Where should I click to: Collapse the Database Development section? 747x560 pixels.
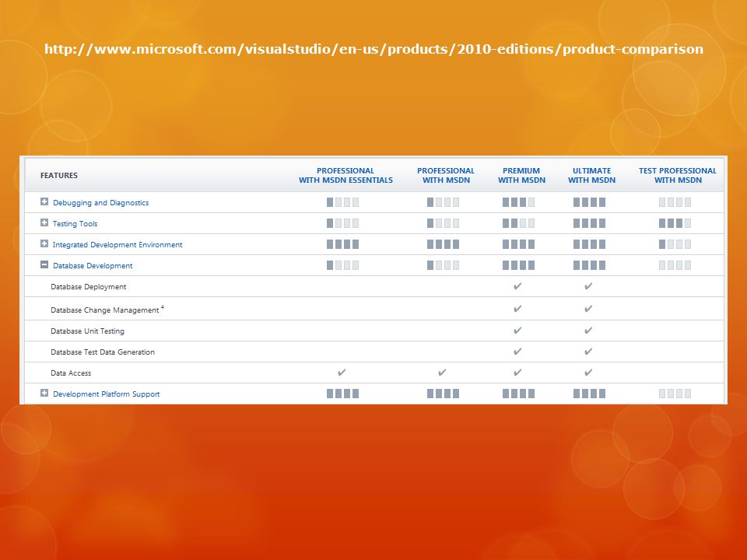click(44, 264)
